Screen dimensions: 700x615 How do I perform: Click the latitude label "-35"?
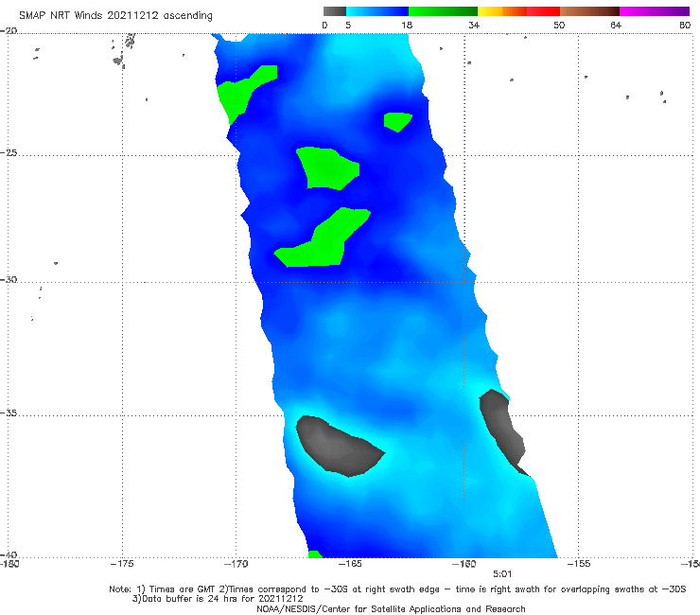point(9,413)
